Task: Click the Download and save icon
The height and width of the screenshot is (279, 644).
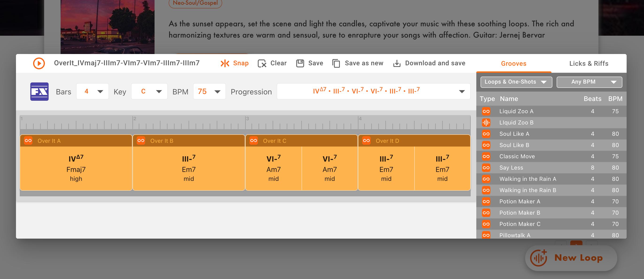Action: pos(396,63)
